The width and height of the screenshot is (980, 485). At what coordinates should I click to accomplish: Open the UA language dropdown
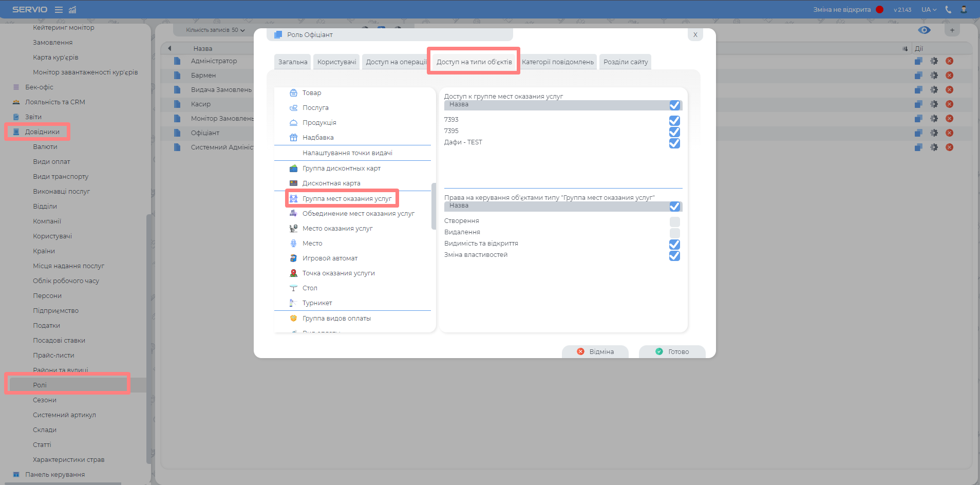coord(929,10)
